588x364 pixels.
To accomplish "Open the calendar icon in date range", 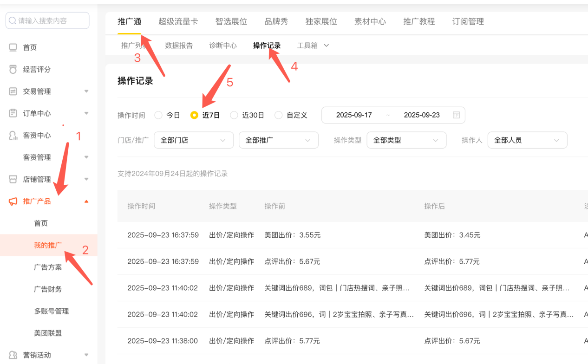I will tap(456, 115).
